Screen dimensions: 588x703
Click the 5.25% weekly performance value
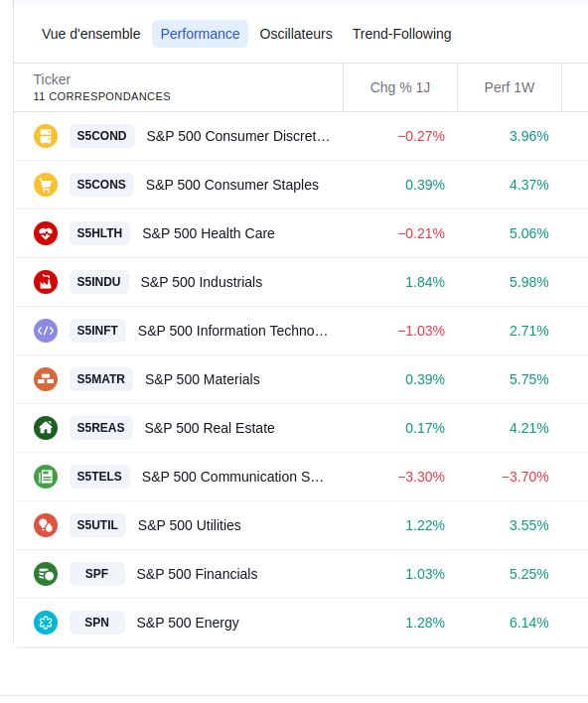(528, 574)
